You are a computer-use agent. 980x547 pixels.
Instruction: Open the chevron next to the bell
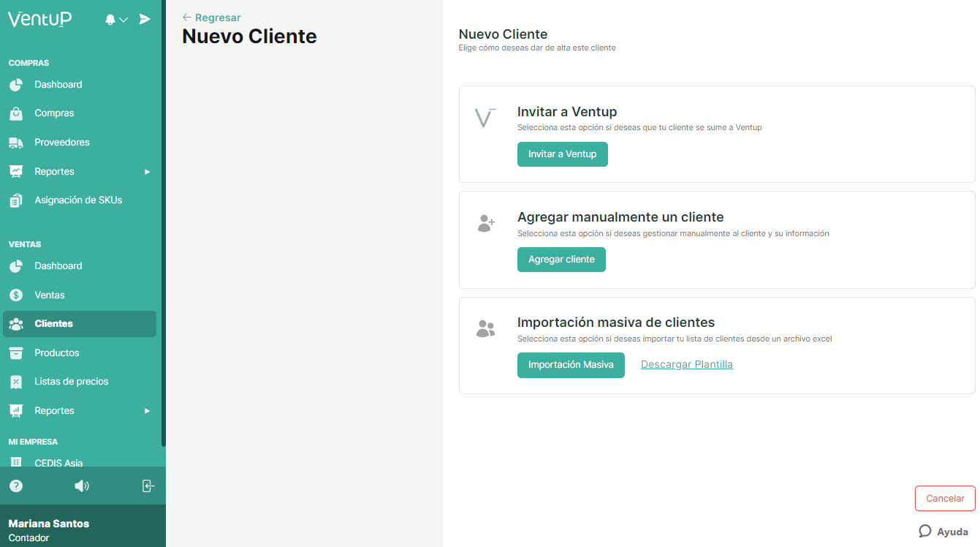[122, 19]
